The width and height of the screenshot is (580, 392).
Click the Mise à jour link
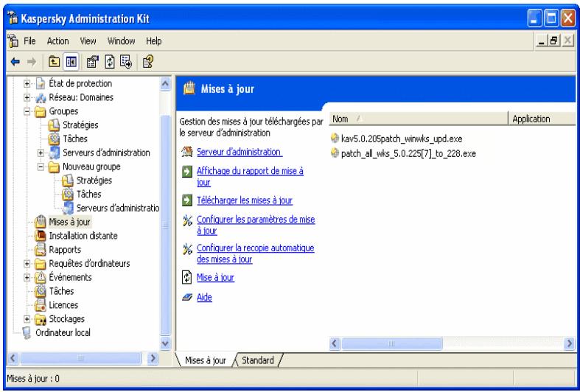point(215,277)
